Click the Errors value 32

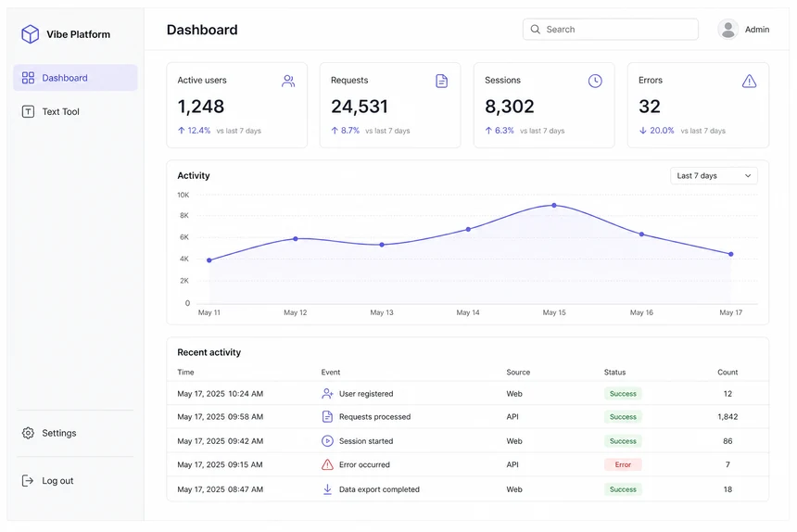click(x=650, y=107)
